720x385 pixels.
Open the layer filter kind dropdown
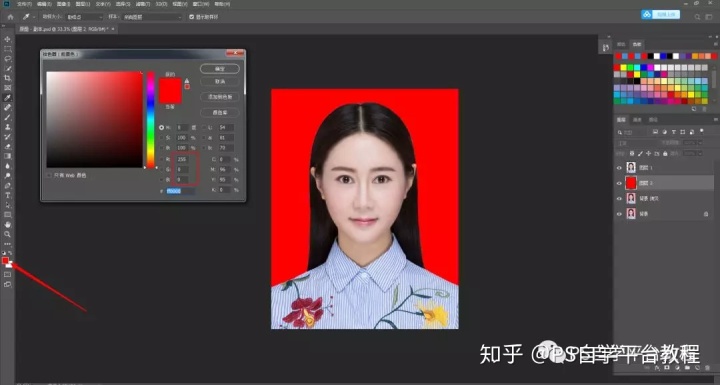click(x=632, y=132)
